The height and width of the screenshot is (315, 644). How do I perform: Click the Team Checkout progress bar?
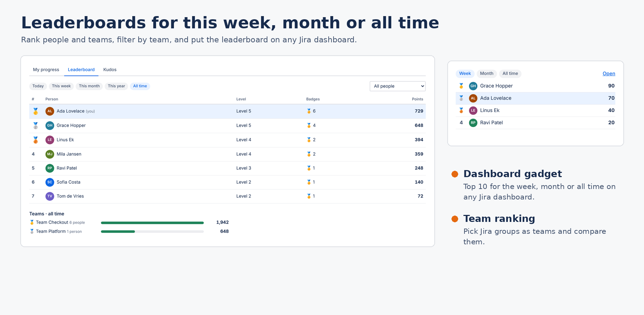[x=152, y=223]
